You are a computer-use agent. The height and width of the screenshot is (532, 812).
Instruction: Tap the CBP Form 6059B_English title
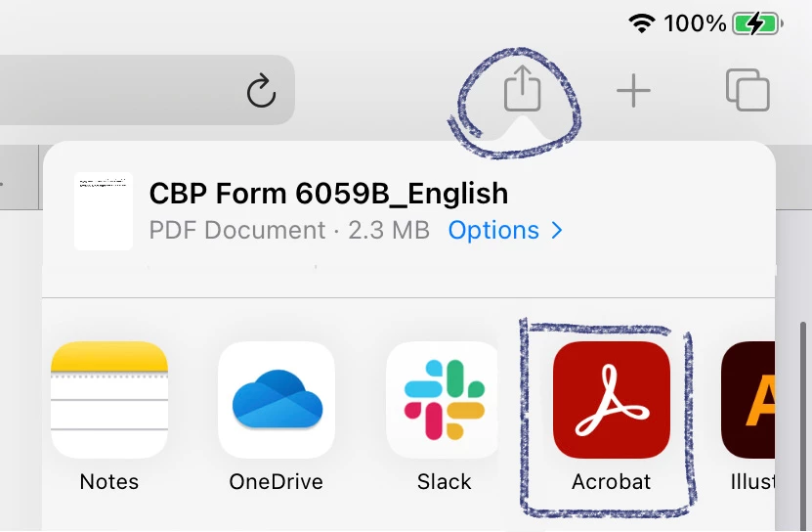pos(328,194)
